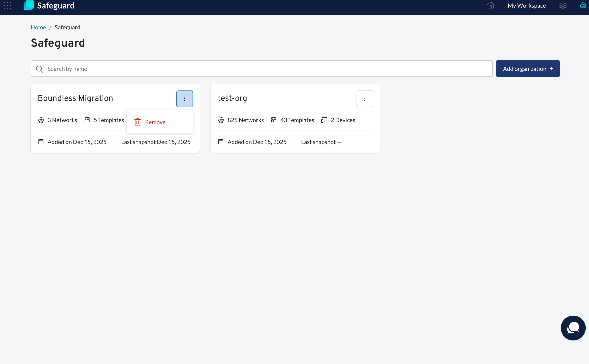Click the teal profile icon in header
The width and height of the screenshot is (589, 364).
point(583,5)
